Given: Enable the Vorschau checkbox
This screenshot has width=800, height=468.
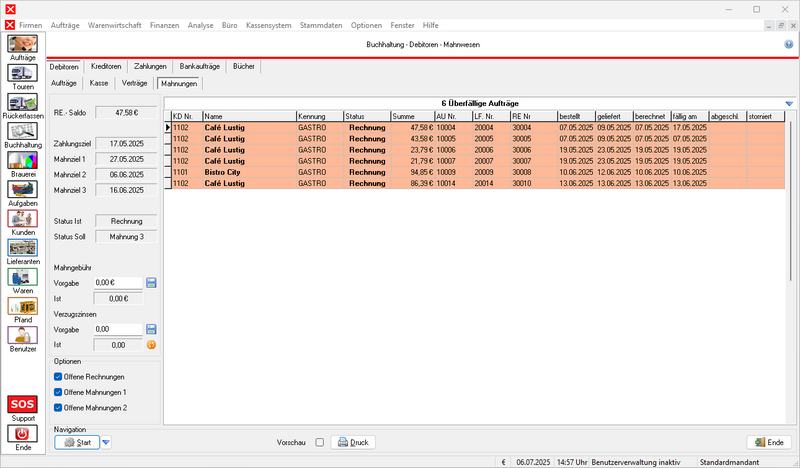Looking at the screenshot, I should [x=319, y=442].
